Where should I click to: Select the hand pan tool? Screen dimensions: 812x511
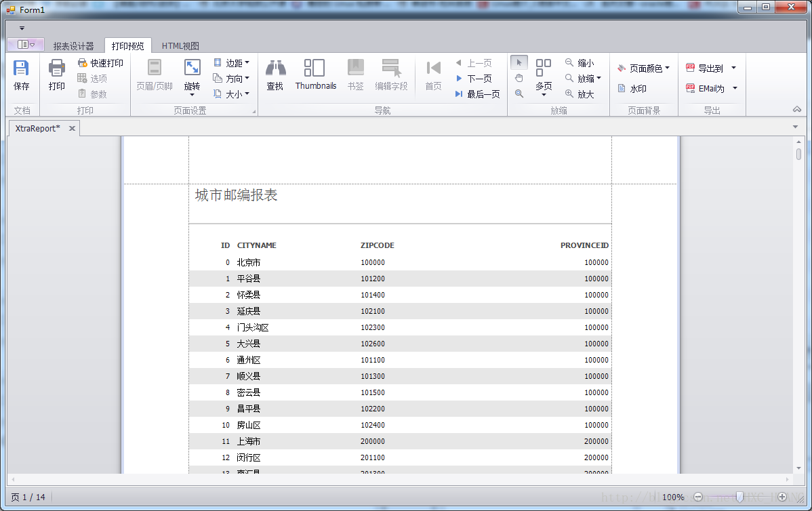pos(519,78)
